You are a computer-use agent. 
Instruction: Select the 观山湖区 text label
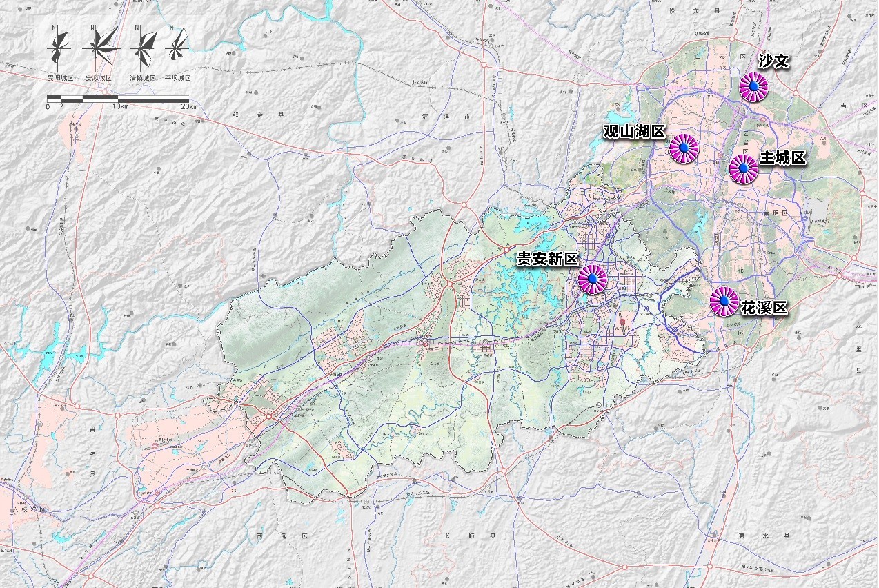[x=633, y=132]
